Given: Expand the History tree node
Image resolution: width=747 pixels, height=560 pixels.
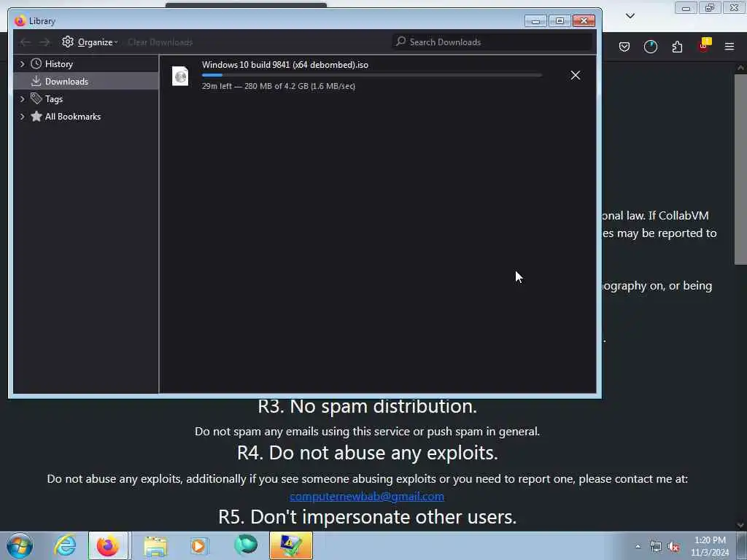Looking at the screenshot, I should (22, 64).
